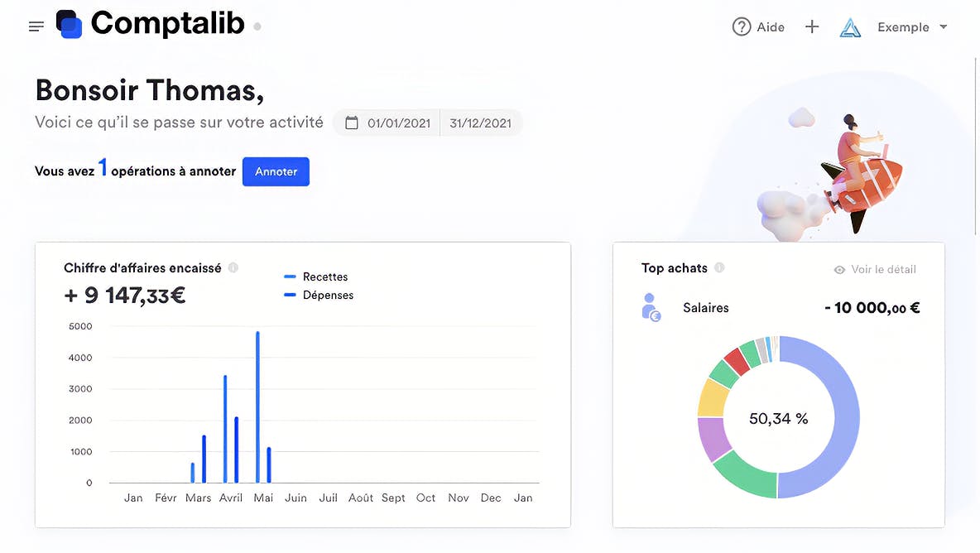Open the start date 01/01/2021 picker
The image size is (980, 553).
399,123
